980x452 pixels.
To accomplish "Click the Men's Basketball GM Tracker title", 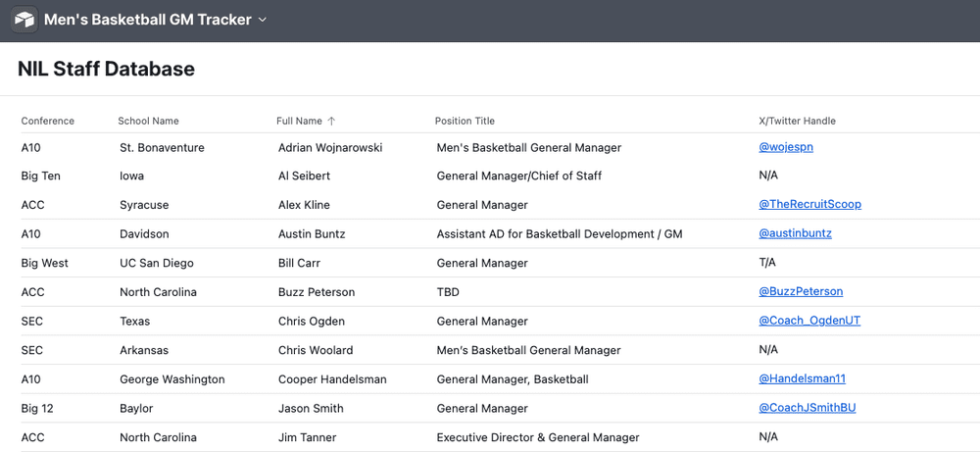I will (148, 20).
